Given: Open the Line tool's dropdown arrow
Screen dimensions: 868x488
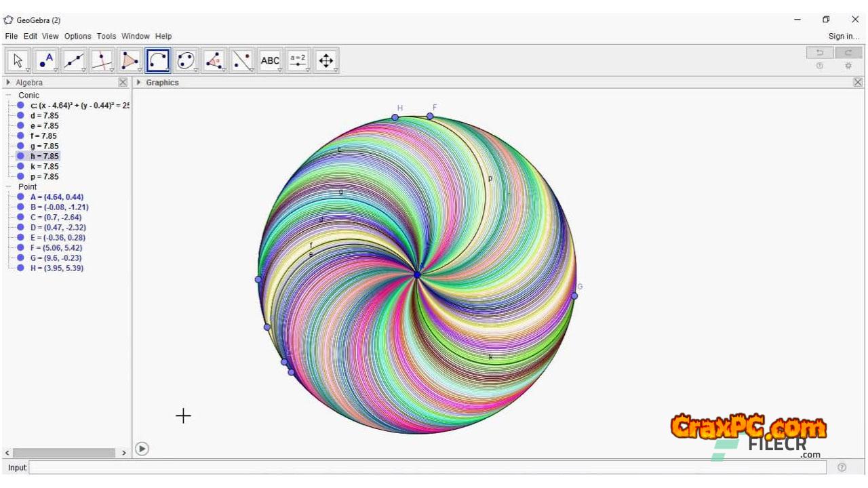Looking at the screenshot, I should (x=83, y=70).
